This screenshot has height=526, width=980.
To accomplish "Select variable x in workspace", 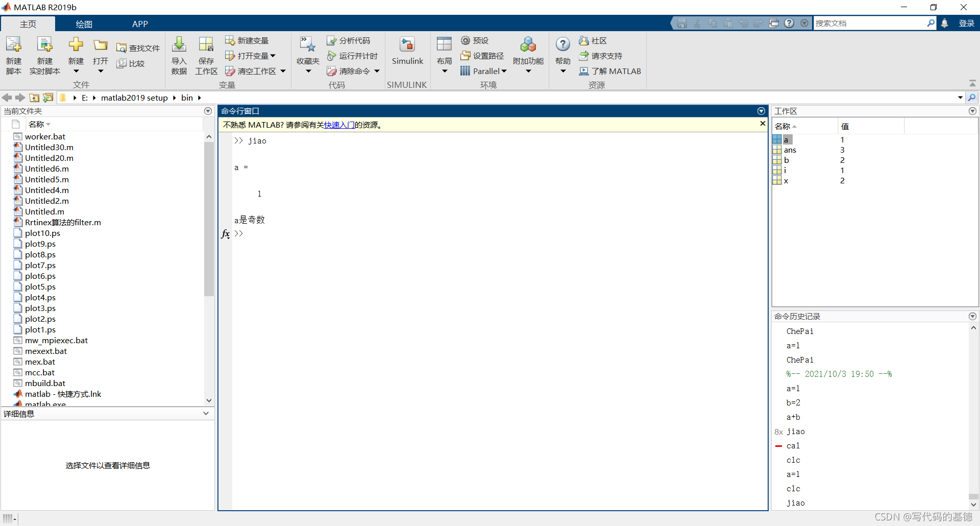I will 786,180.
